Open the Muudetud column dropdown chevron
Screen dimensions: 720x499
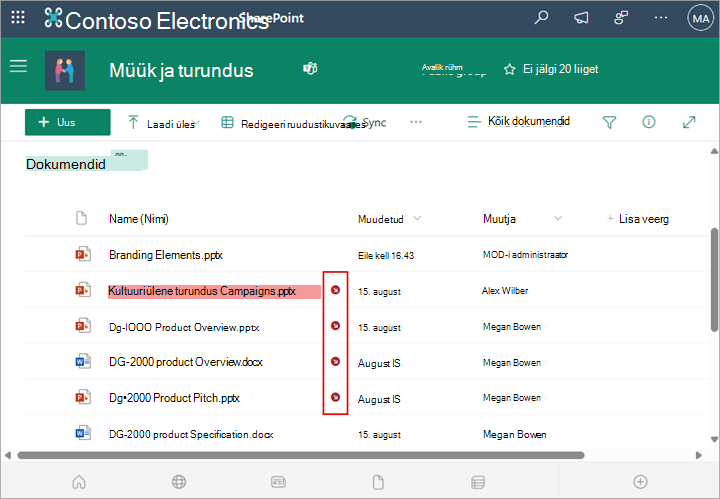(x=417, y=218)
